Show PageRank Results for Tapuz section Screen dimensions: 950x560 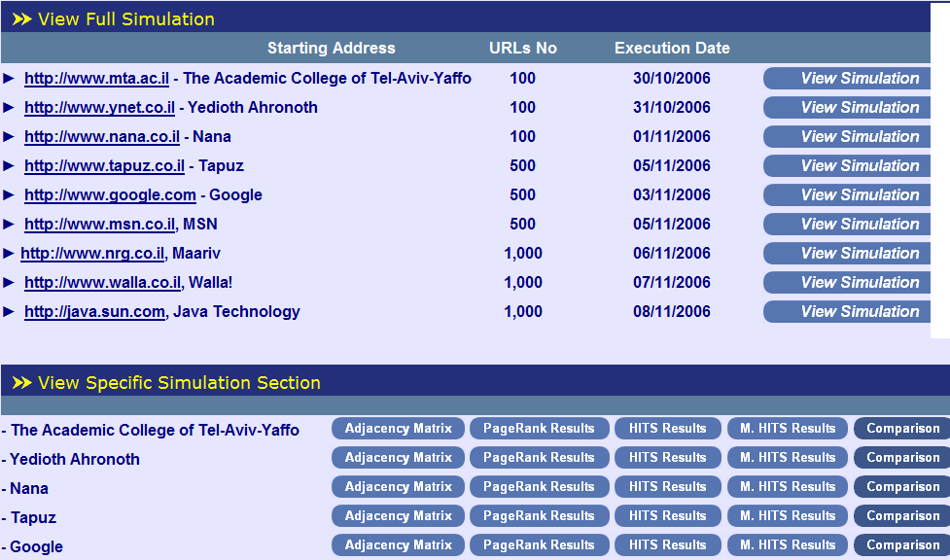(x=540, y=515)
